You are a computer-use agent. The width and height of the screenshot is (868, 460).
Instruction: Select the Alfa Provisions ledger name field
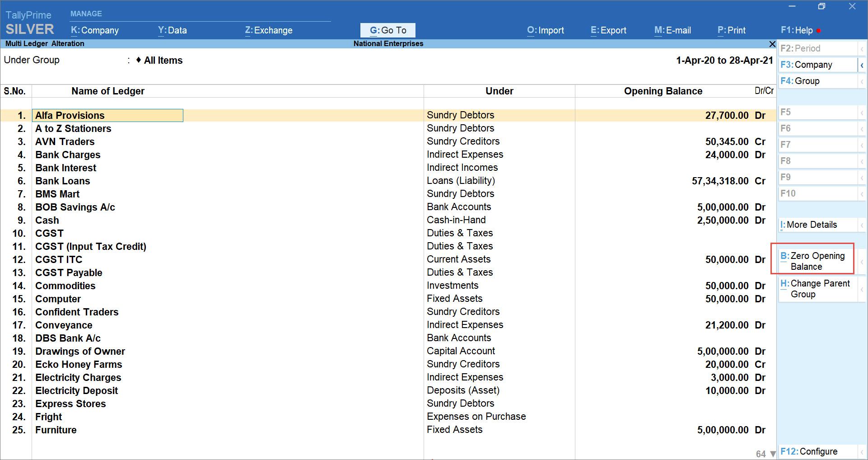108,116
